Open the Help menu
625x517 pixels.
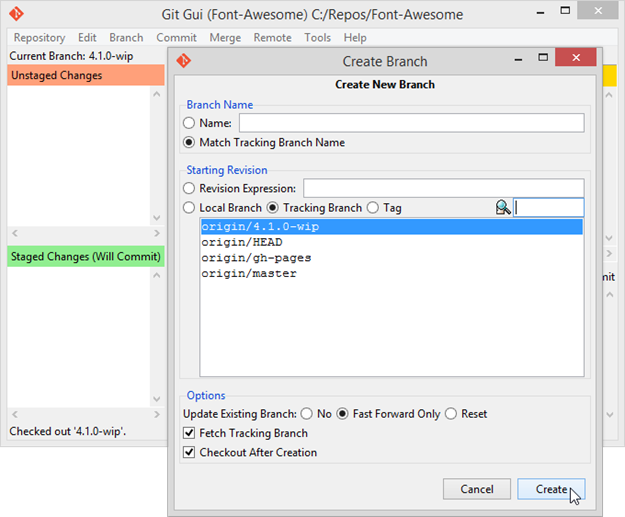pyautogui.click(x=355, y=37)
